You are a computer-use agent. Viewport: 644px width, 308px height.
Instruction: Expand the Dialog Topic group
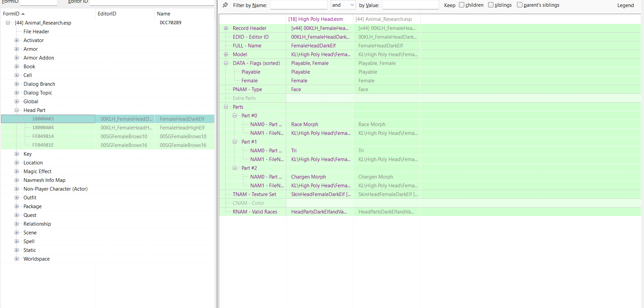tap(16, 93)
